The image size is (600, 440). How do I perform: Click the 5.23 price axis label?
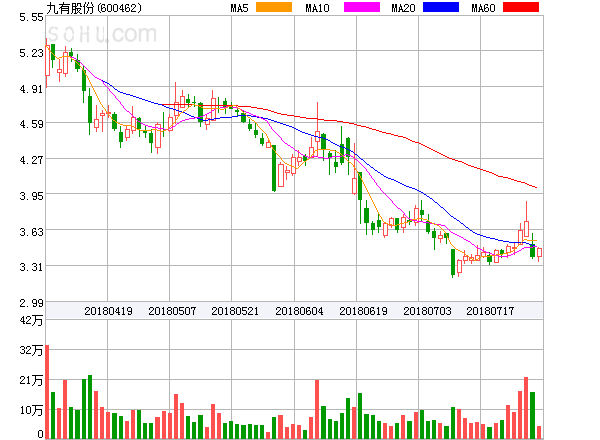31,53
